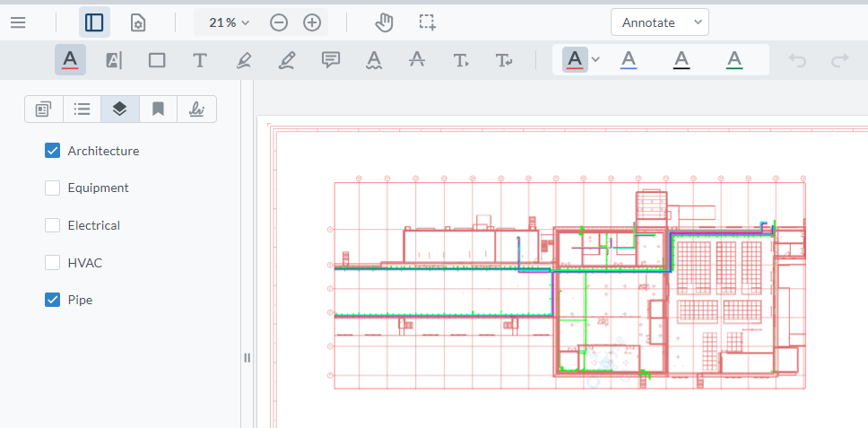Select the free hand pen tool
Image resolution: width=868 pixels, height=428 pixels.
click(x=287, y=60)
